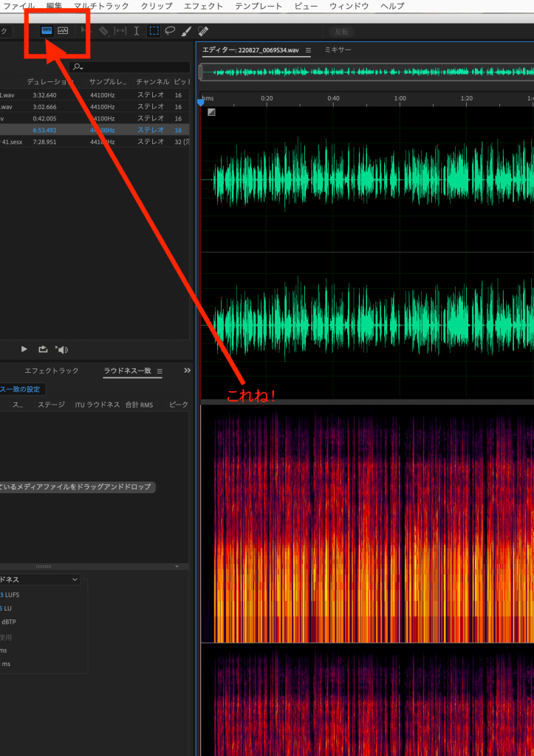The height and width of the screenshot is (756, 534).
Task: Select the Lasso Selection tool
Action: (170, 31)
